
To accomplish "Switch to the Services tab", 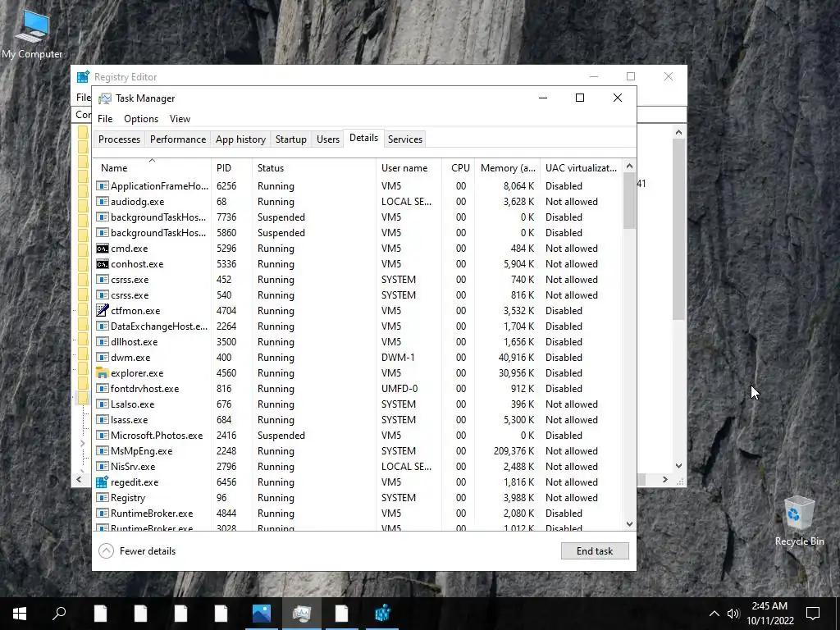I will (x=405, y=139).
